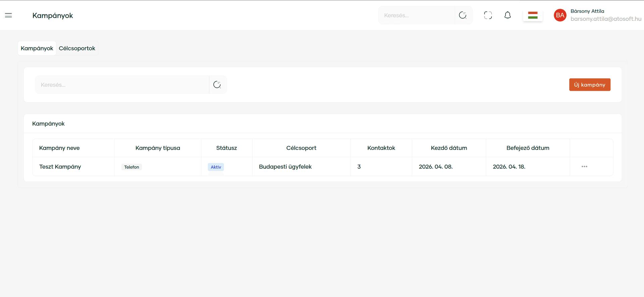Click the Új kampány button
Screen dimensions: 644x297
(589, 85)
